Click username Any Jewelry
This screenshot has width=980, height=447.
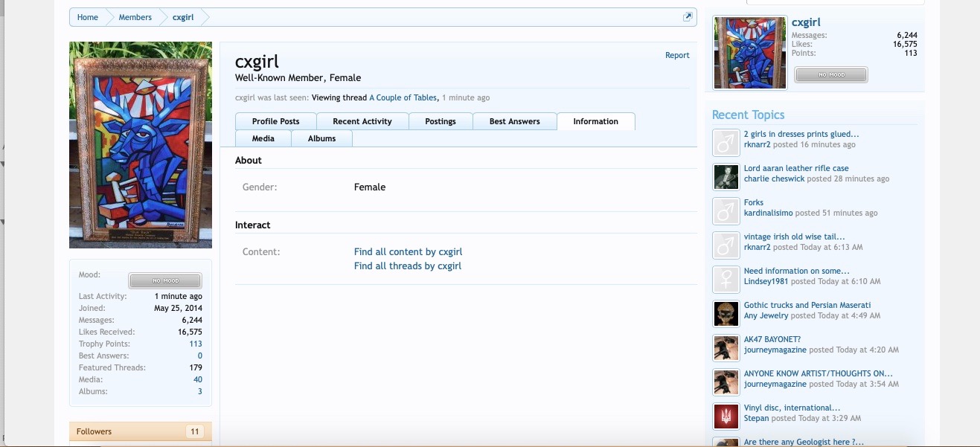click(x=766, y=315)
